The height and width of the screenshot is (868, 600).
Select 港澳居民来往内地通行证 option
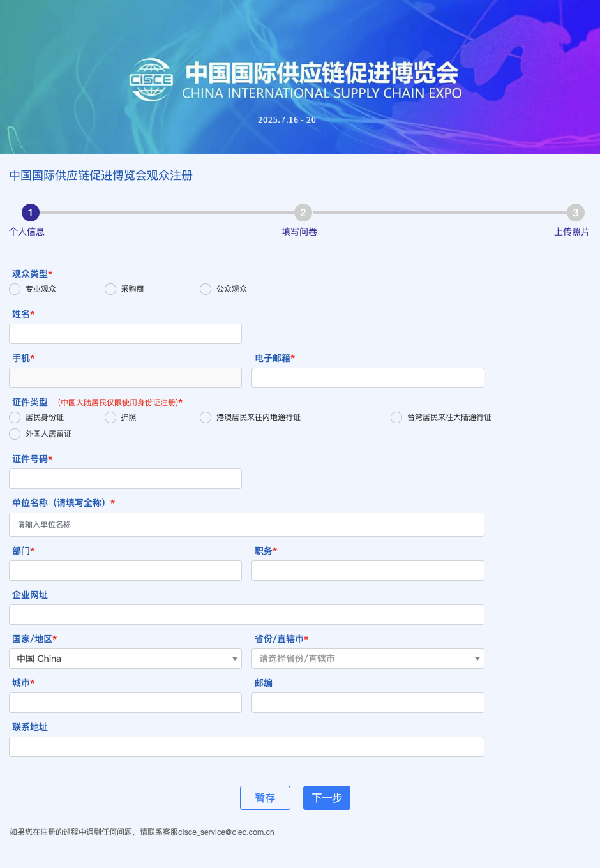(206, 417)
